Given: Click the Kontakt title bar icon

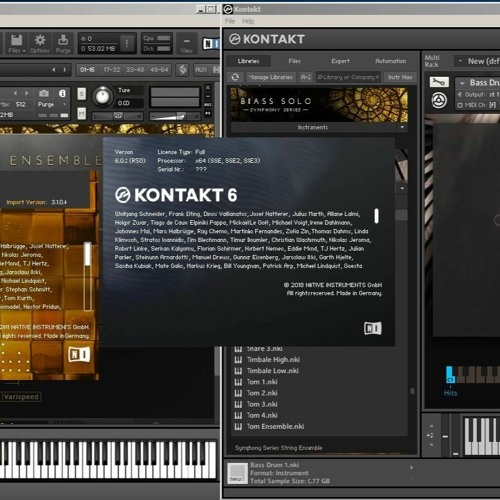Looking at the screenshot, I should click(228, 9).
